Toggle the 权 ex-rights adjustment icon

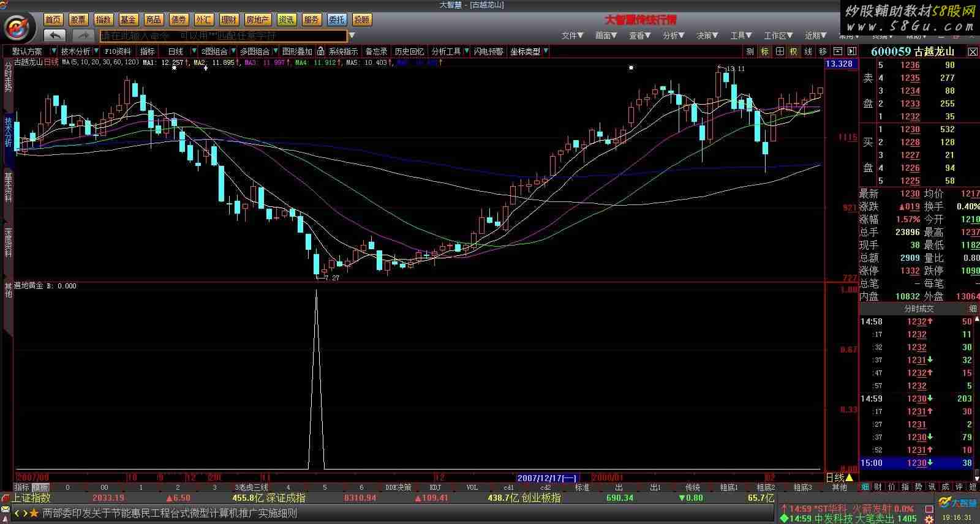(794, 51)
